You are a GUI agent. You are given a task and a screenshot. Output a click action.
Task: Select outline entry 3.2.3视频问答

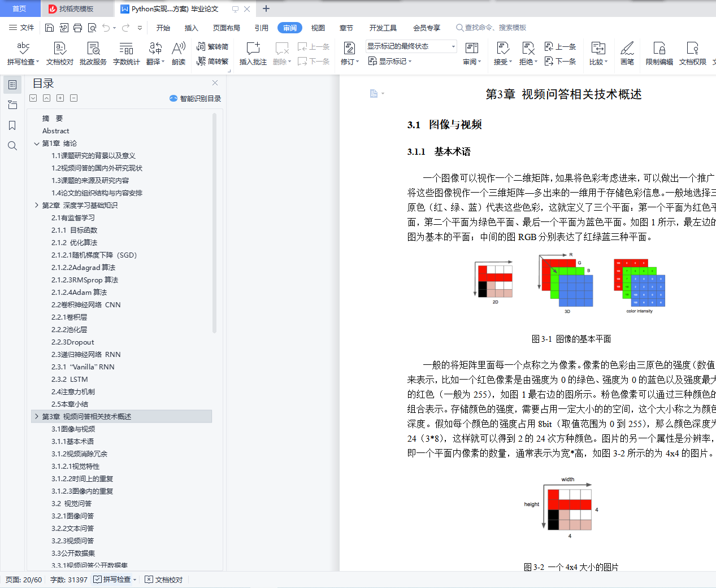coord(72,541)
